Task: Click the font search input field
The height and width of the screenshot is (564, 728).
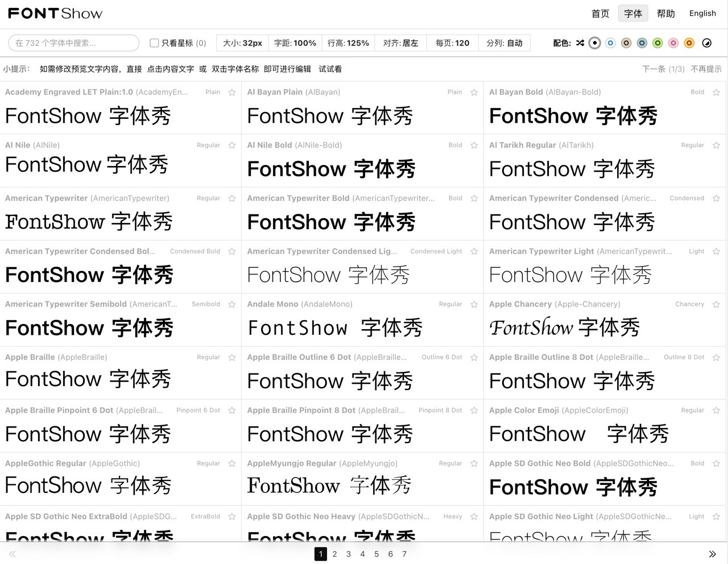Action: pyautogui.click(x=74, y=43)
